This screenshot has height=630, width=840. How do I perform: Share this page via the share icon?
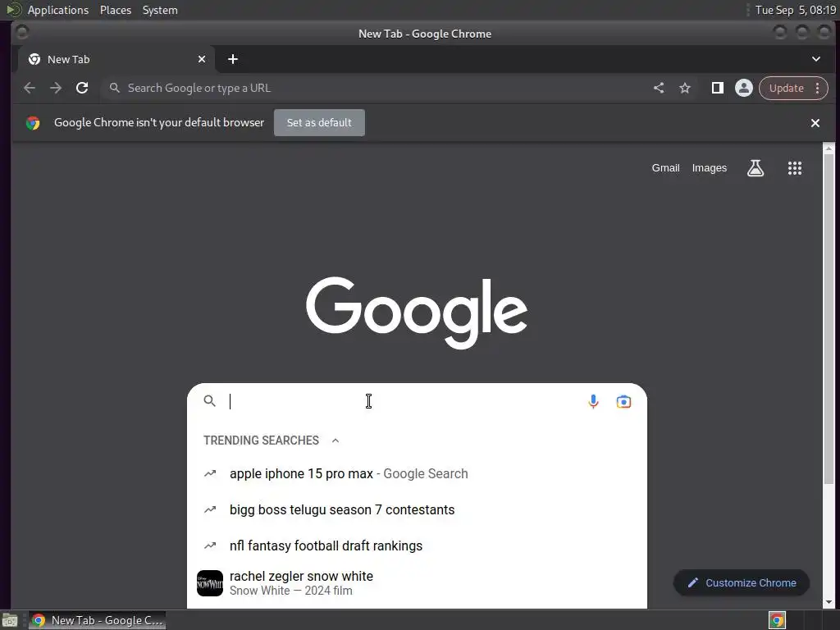tap(659, 88)
